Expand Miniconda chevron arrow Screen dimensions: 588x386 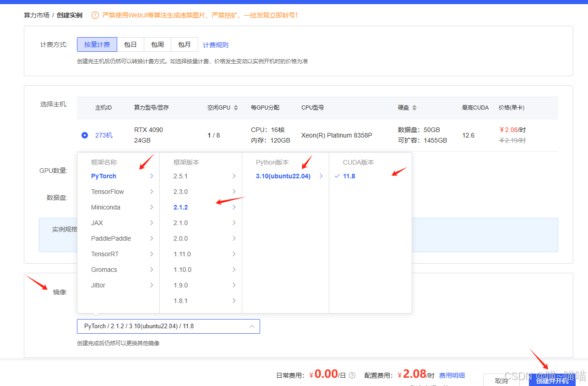click(152, 207)
